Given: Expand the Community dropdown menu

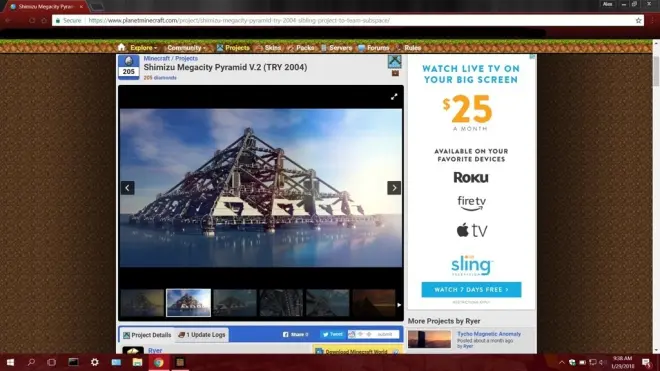Looking at the screenshot, I should pos(186,48).
